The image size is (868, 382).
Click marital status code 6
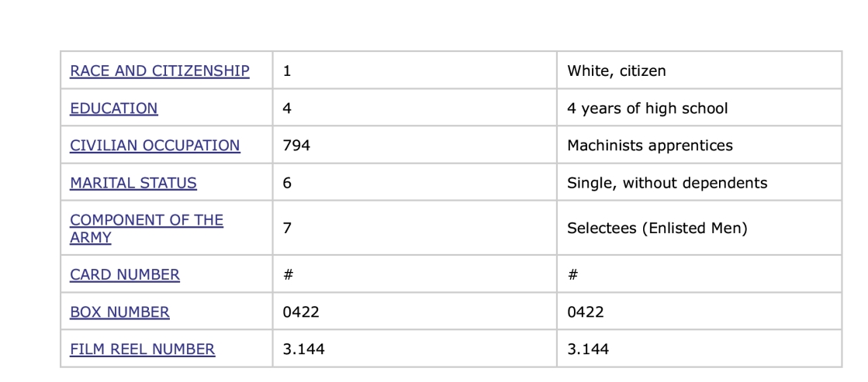[287, 184]
